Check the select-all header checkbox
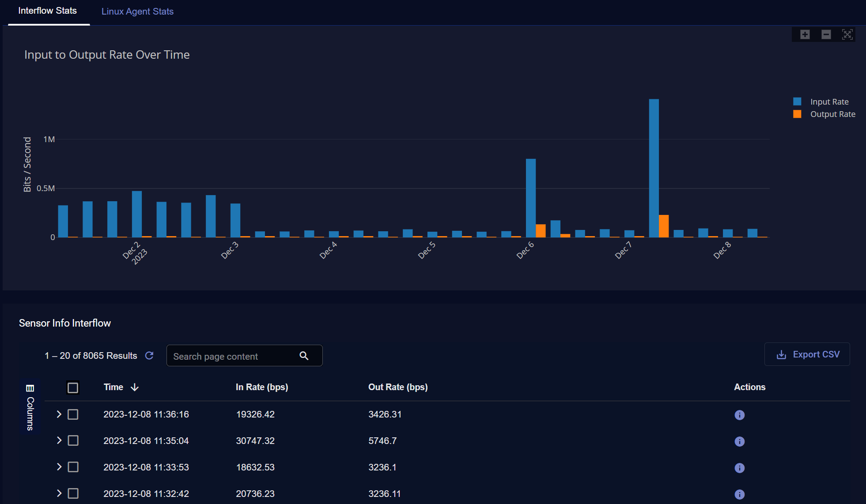Image resolution: width=866 pixels, height=504 pixels. pyautogui.click(x=73, y=387)
